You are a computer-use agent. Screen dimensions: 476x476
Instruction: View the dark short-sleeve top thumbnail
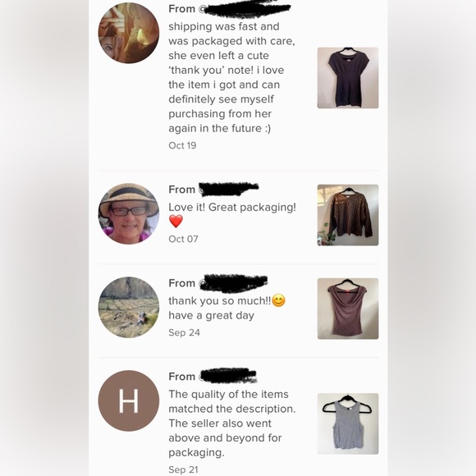(348, 78)
